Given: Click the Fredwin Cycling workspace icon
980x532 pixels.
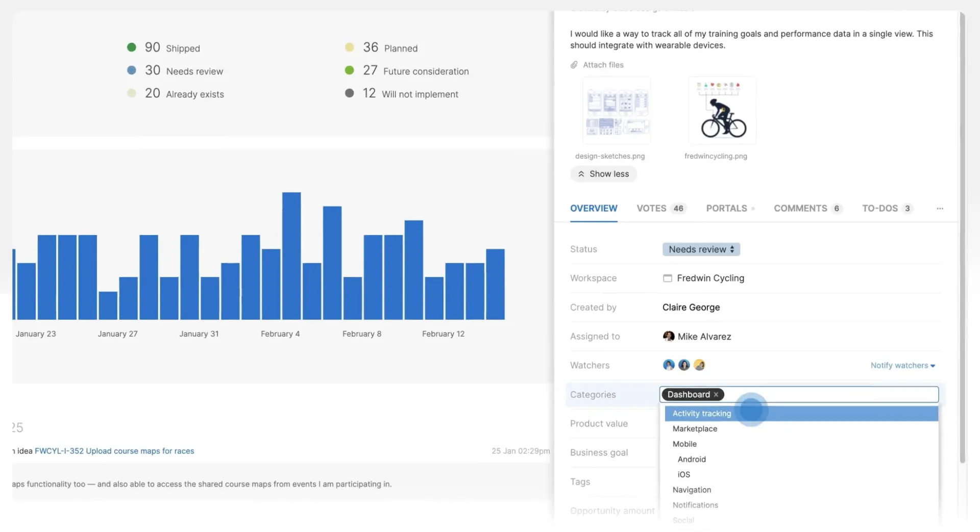Looking at the screenshot, I should pyautogui.click(x=667, y=278).
